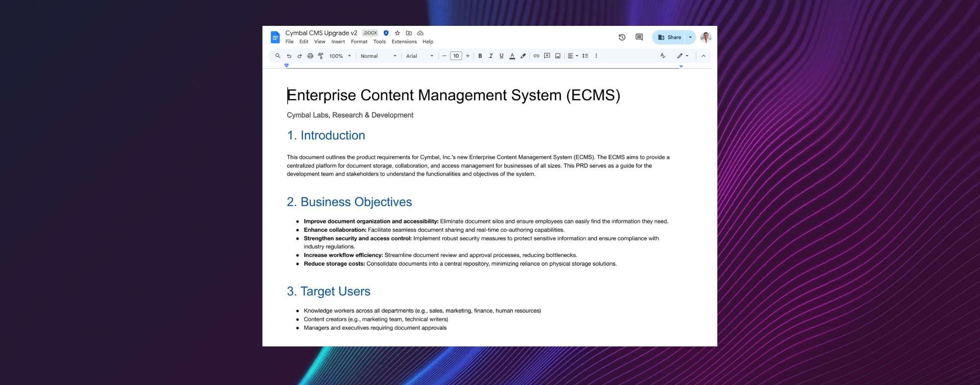This screenshot has height=385, width=980.
Task: Open line and paragraph spacing
Action: pos(585,56)
